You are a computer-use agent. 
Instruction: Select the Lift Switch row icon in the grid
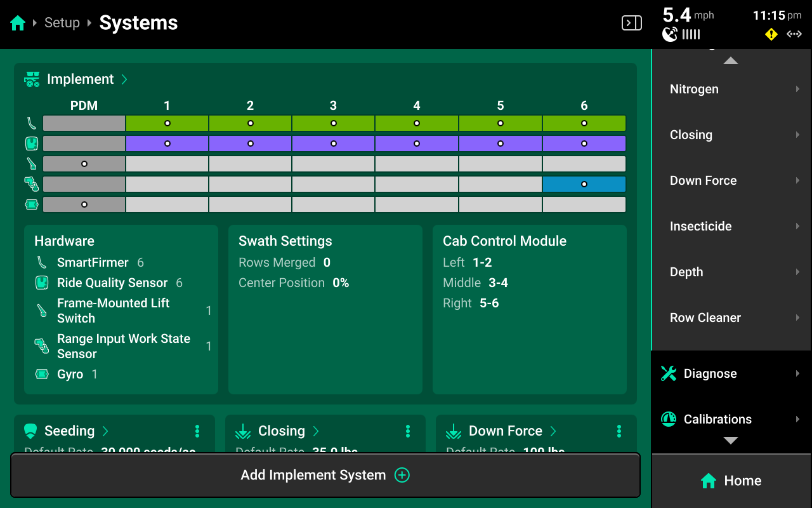coord(32,164)
